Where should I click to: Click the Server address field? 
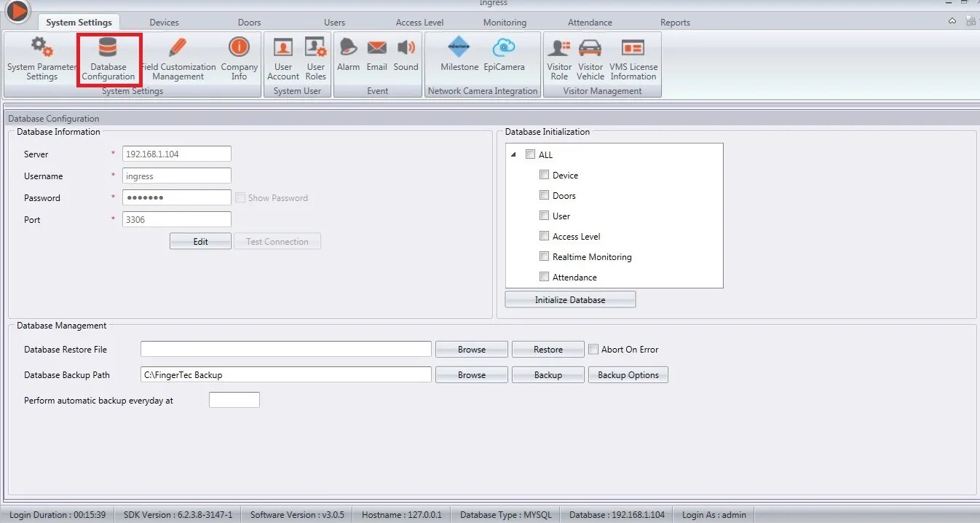click(177, 154)
